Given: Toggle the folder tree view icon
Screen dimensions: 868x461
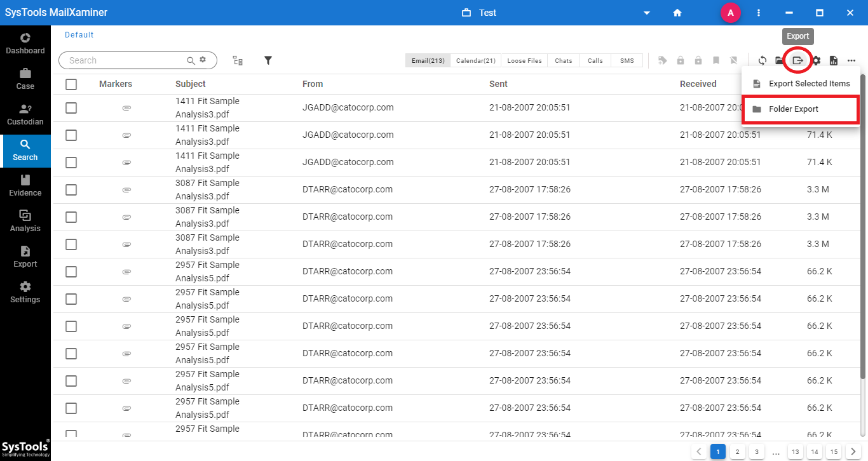Looking at the screenshot, I should [238, 60].
